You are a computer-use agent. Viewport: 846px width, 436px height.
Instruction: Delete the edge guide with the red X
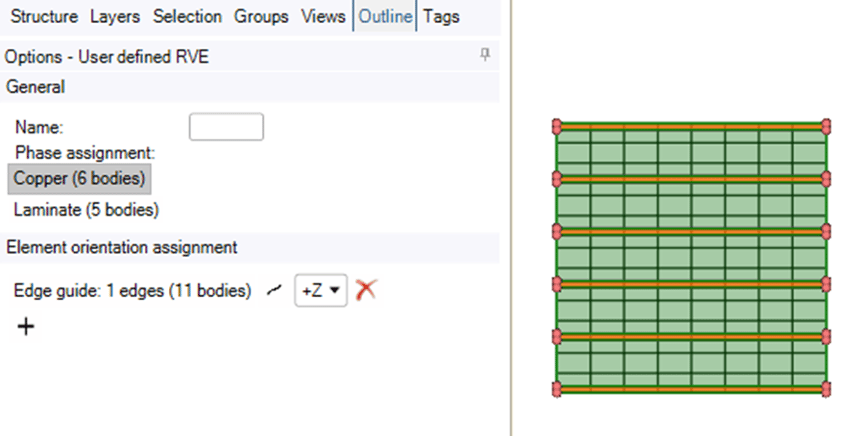click(366, 291)
